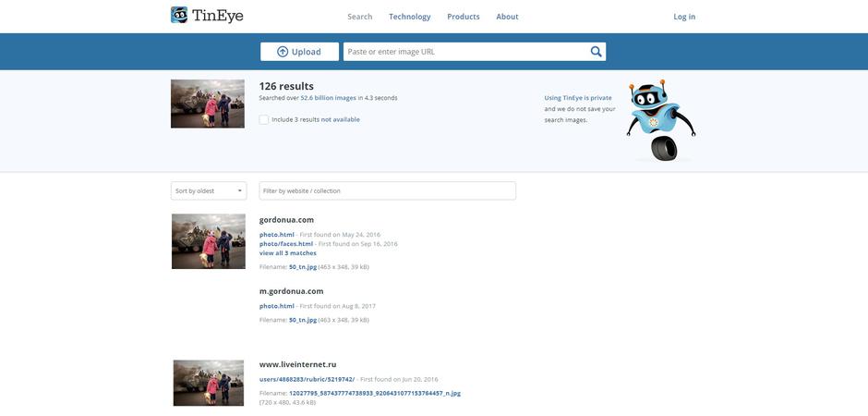Click the Log in link
This screenshot has width=868, height=416.
[x=684, y=17]
